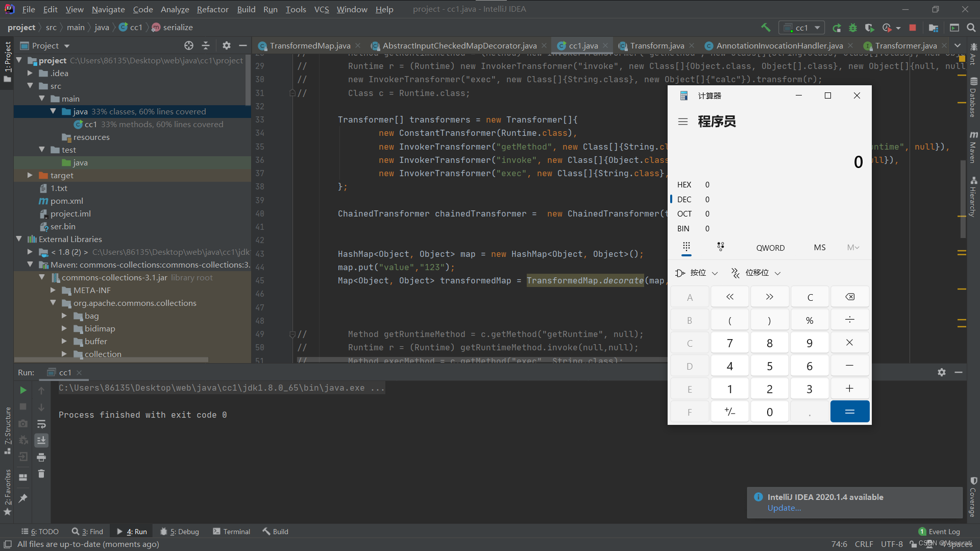This screenshot has width=980, height=551.
Task: Click the calculator 7 key
Action: click(730, 343)
